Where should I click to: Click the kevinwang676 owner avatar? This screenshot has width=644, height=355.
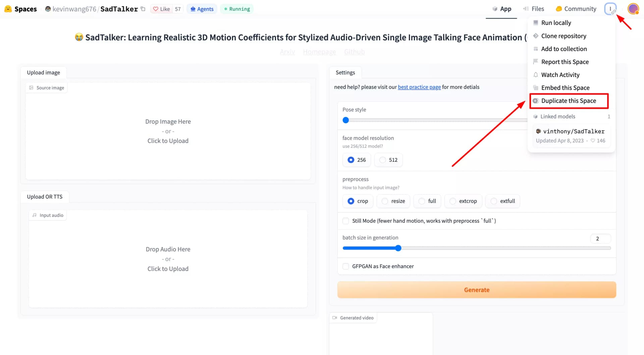tap(48, 9)
